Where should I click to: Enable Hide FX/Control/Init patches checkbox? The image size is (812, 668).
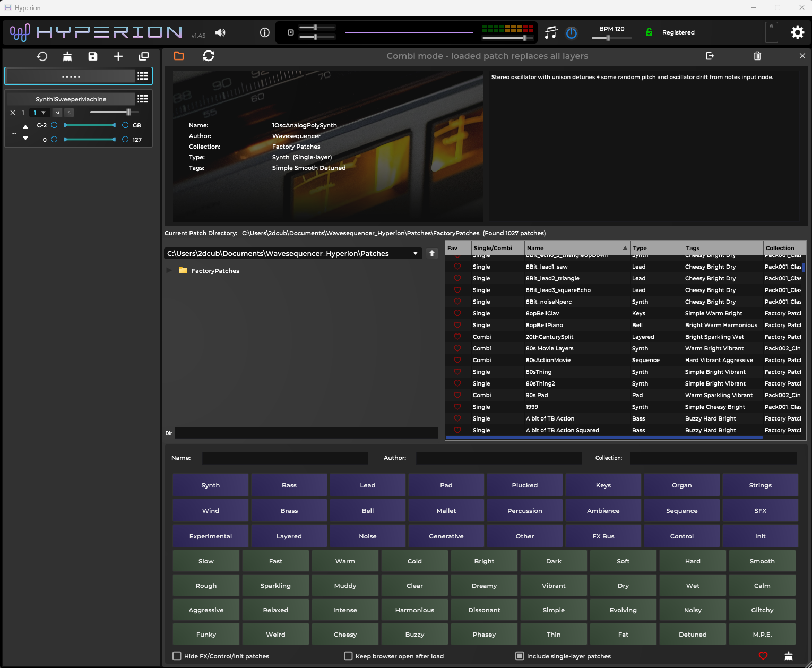pyautogui.click(x=177, y=656)
